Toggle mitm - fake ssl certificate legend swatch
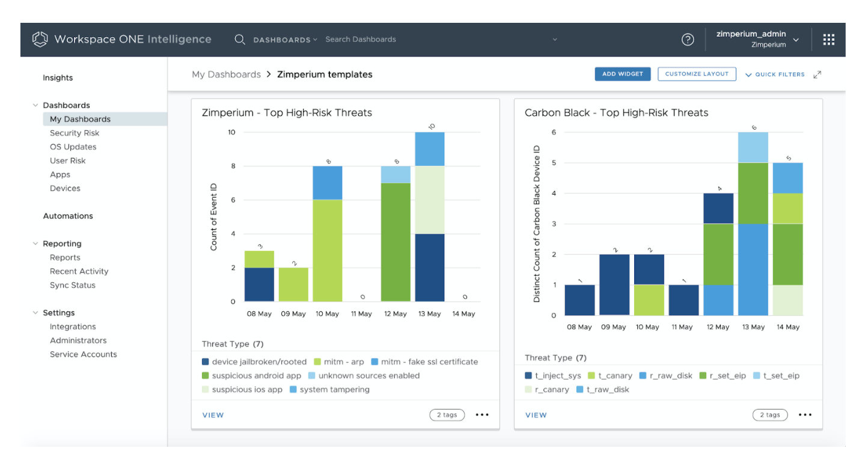Screen dimensions: 868x460 374,362
